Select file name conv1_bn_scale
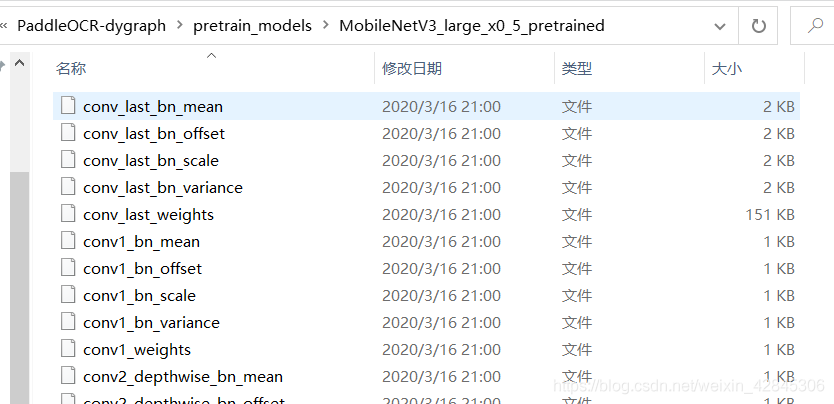The width and height of the screenshot is (834, 404). click(x=139, y=295)
